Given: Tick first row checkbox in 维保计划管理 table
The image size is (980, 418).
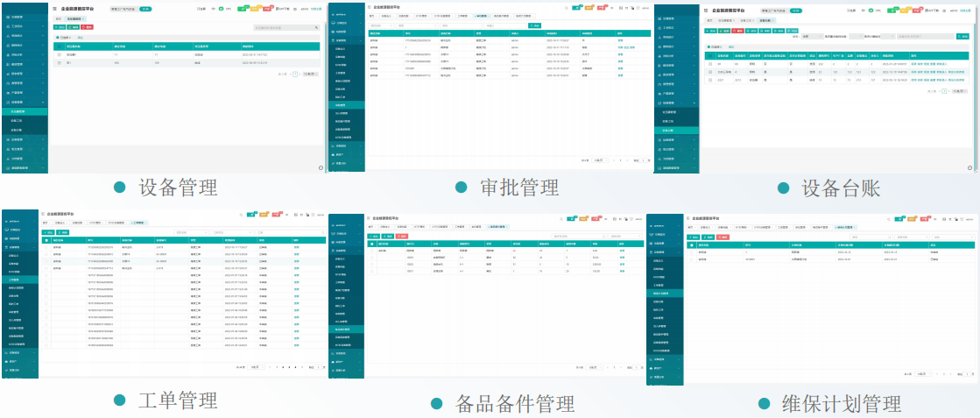Looking at the screenshot, I should point(691,252).
